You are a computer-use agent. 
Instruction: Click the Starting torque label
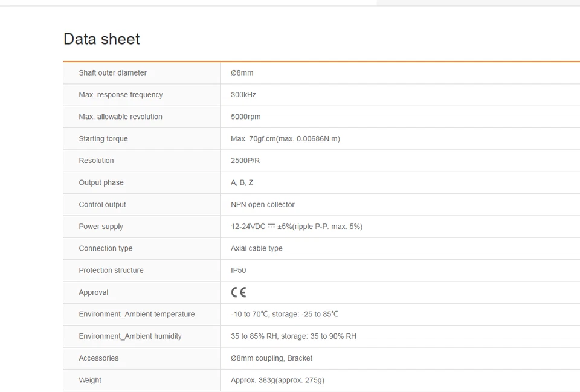(103, 139)
